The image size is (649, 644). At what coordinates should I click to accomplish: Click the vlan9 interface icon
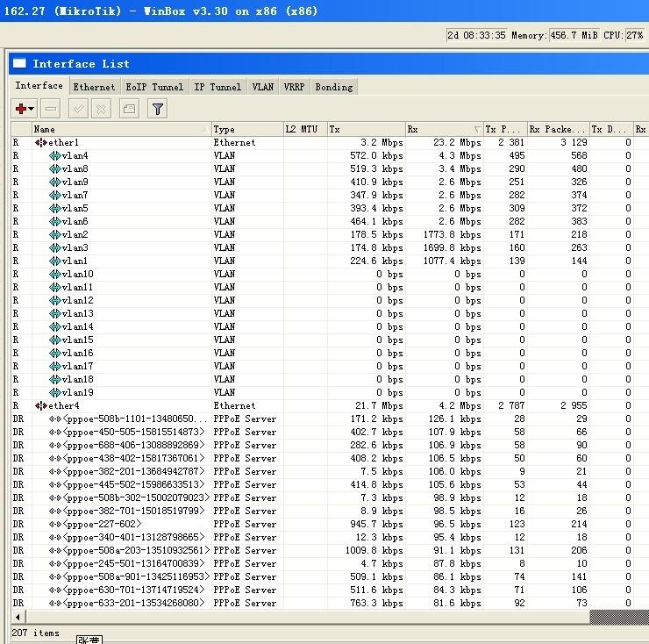(x=54, y=182)
